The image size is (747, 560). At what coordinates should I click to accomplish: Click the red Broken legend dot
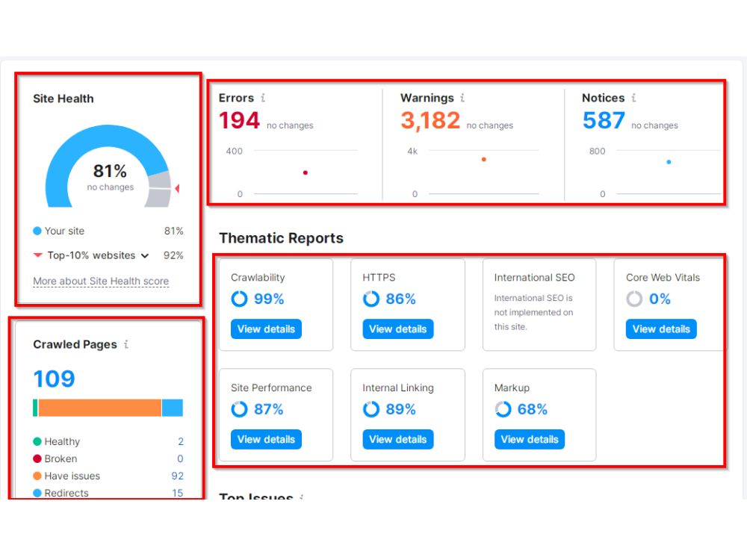coord(37,458)
